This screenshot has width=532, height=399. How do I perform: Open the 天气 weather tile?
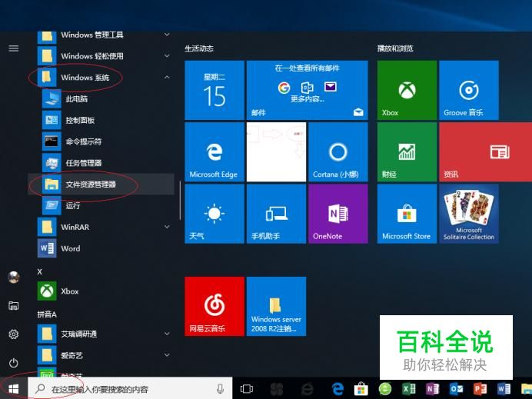click(x=214, y=214)
